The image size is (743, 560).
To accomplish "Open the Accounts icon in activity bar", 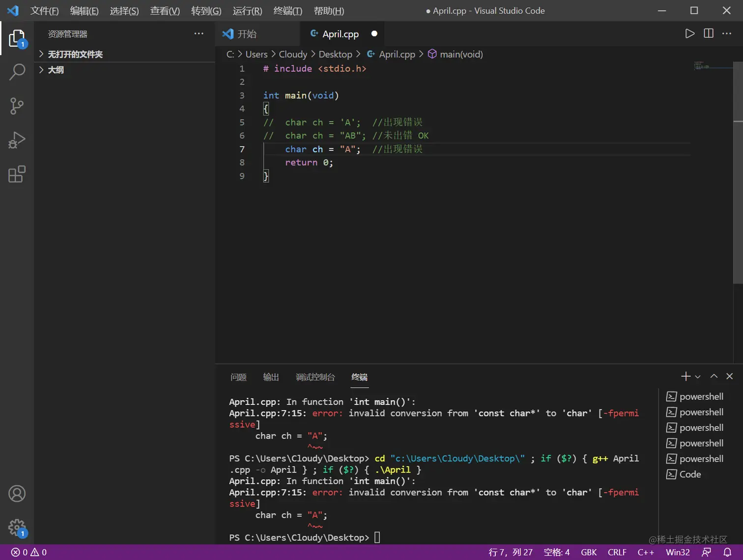I will click(17, 494).
